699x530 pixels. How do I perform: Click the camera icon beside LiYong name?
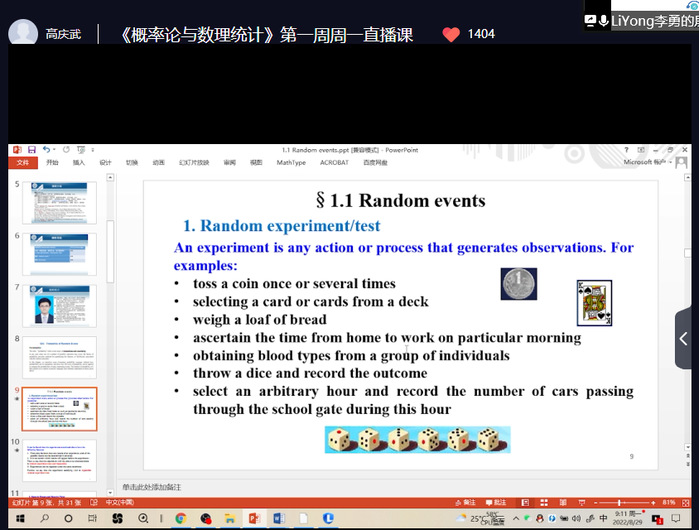[x=591, y=19]
